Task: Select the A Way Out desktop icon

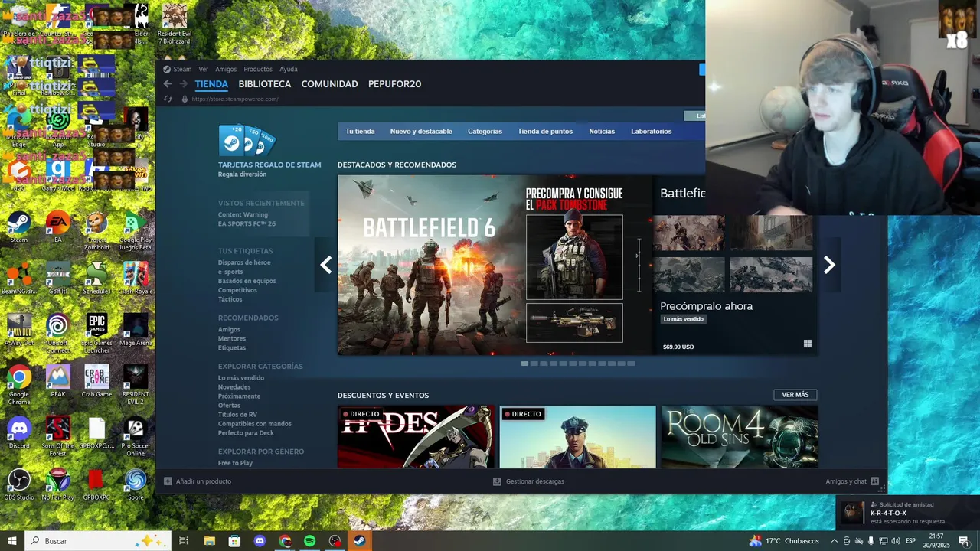Action: [19, 329]
